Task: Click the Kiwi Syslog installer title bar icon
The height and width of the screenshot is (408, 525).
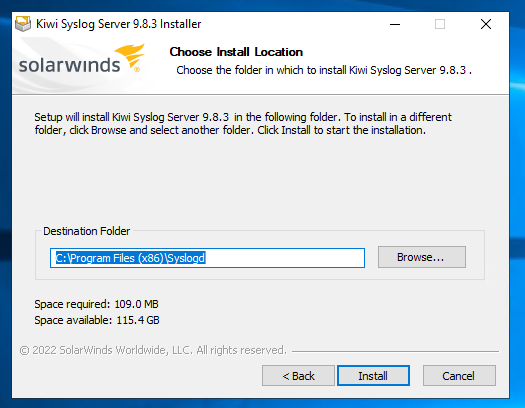Action: (23, 24)
